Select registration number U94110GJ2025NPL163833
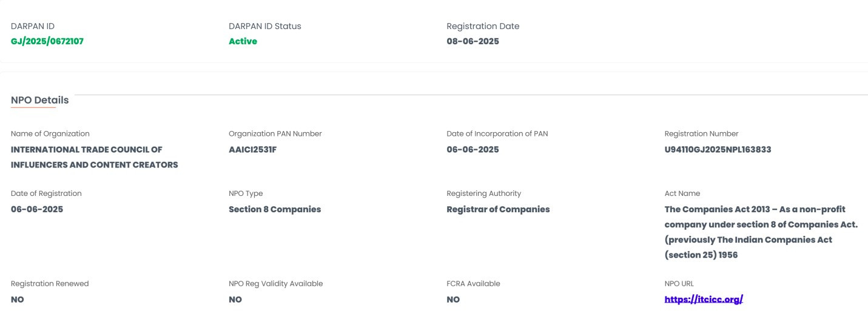The height and width of the screenshot is (319, 868). tap(718, 149)
